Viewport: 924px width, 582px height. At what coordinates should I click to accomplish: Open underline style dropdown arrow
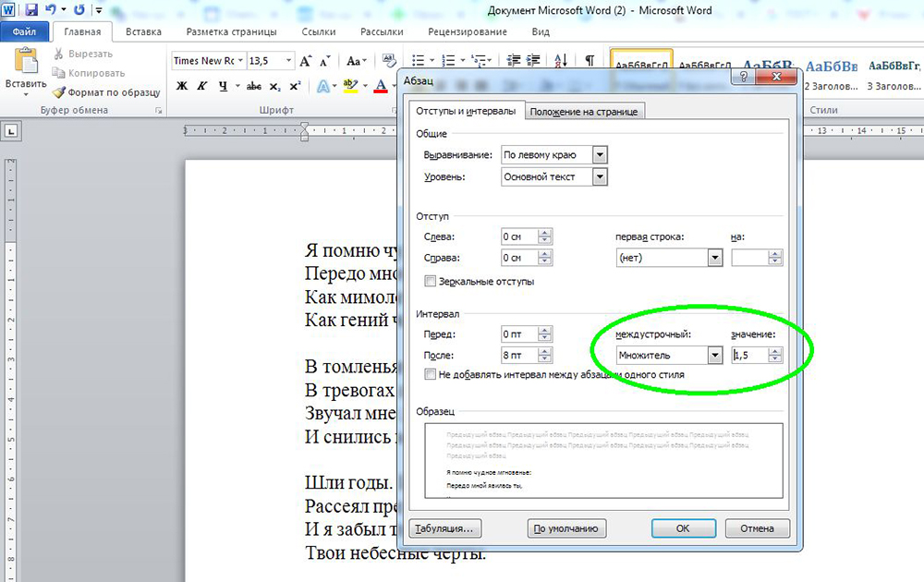point(238,86)
